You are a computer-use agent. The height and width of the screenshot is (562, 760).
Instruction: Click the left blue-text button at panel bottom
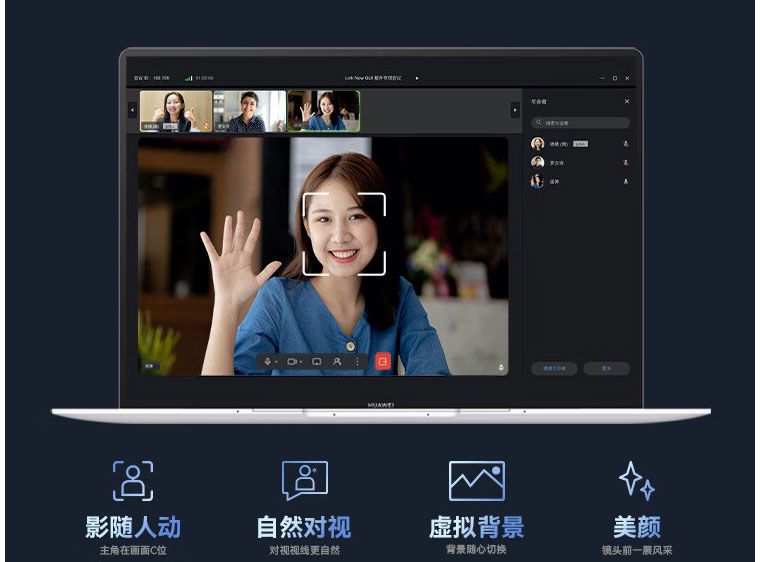click(554, 369)
